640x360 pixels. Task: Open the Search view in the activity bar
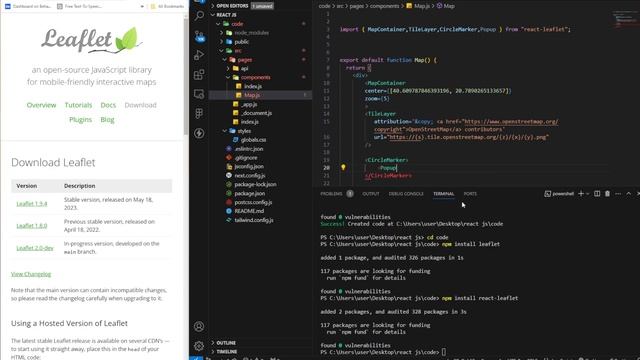coord(199,16)
